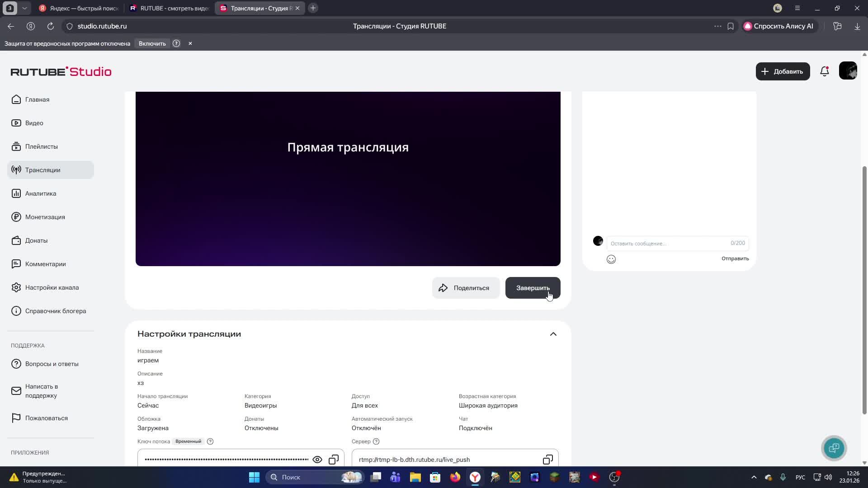The height and width of the screenshot is (488, 868).
Task: Open the support chat widget
Action: pyautogui.click(x=834, y=448)
